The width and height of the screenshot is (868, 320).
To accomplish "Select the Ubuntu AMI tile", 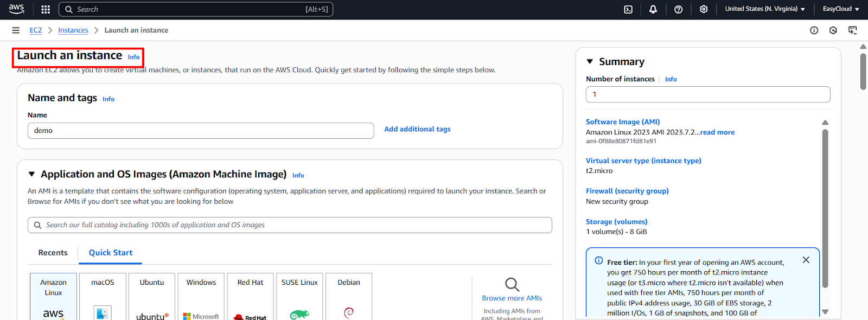I will 152,297.
